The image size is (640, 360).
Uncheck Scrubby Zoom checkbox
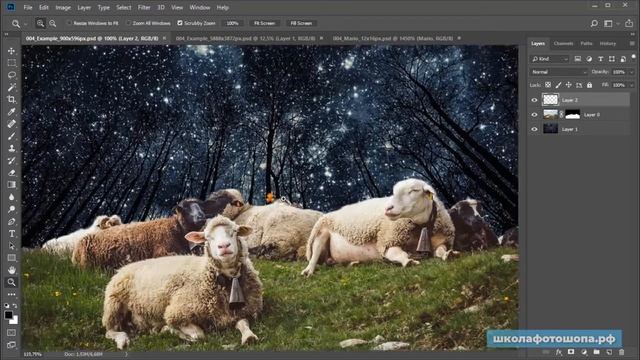[x=180, y=23]
